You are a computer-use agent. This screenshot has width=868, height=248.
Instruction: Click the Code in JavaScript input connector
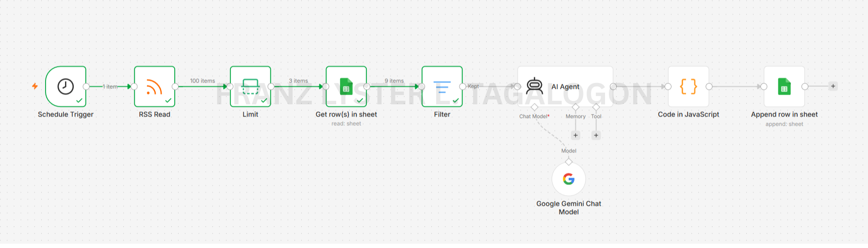point(668,86)
